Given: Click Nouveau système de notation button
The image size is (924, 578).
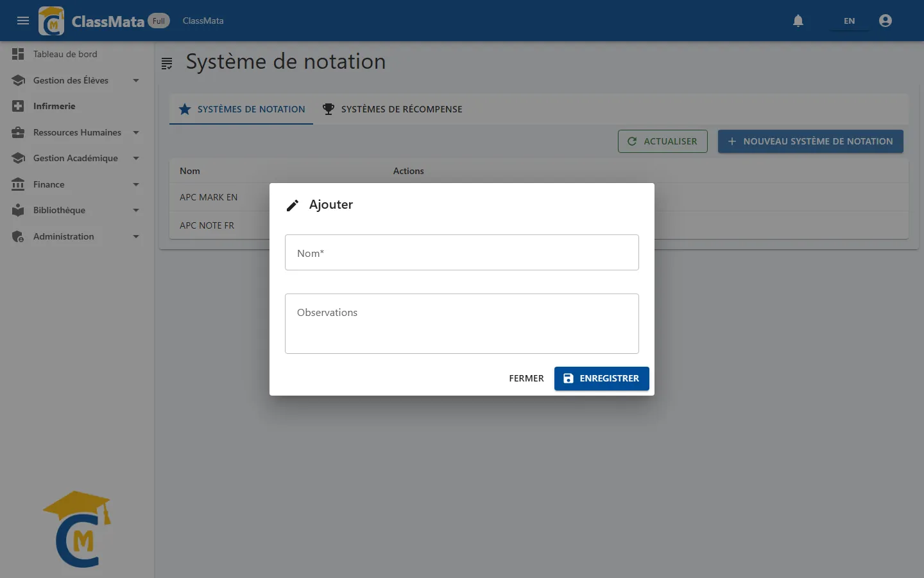Looking at the screenshot, I should click(x=810, y=141).
